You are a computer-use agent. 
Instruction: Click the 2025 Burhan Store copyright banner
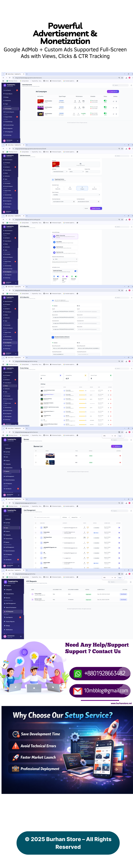[68, 843]
